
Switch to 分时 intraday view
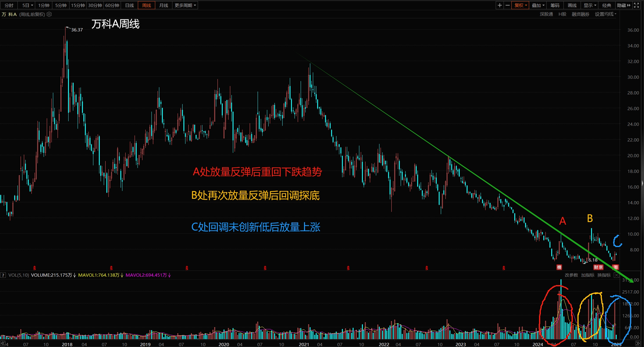point(9,5)
